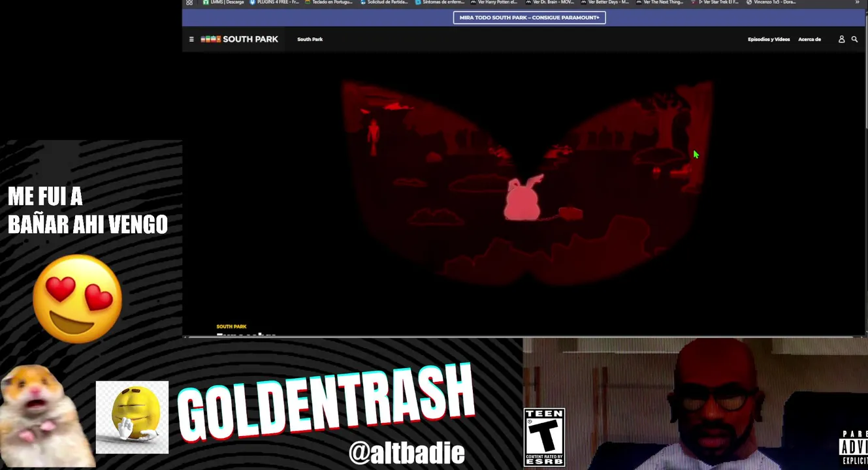868x470 pixels.
Task: Open the user account icon
Action: pos(841,39)
